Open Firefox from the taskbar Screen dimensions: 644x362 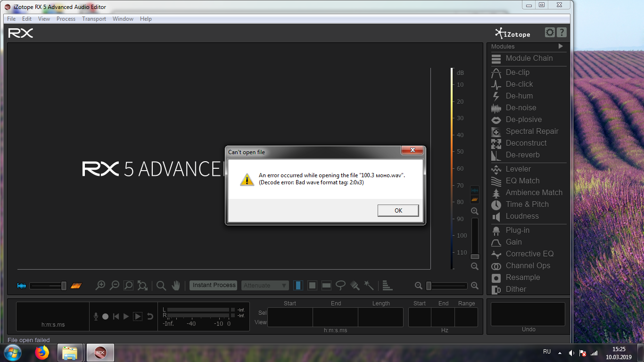[x=42, y=353]
